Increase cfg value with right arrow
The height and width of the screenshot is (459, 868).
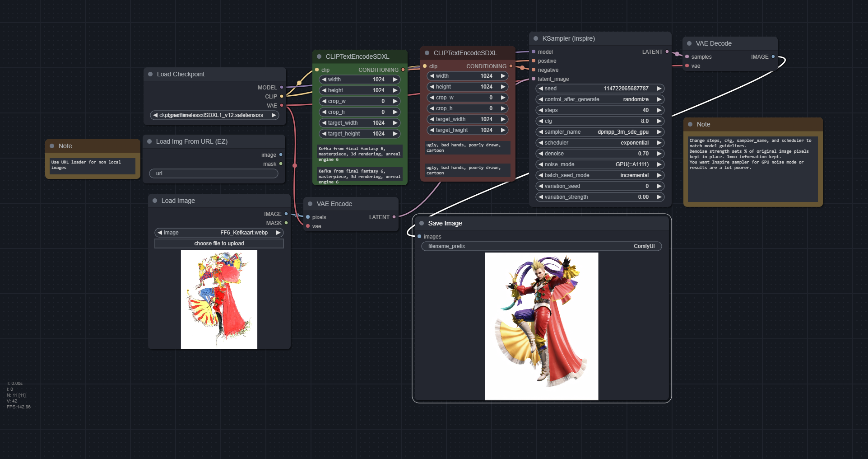(659, 121)
